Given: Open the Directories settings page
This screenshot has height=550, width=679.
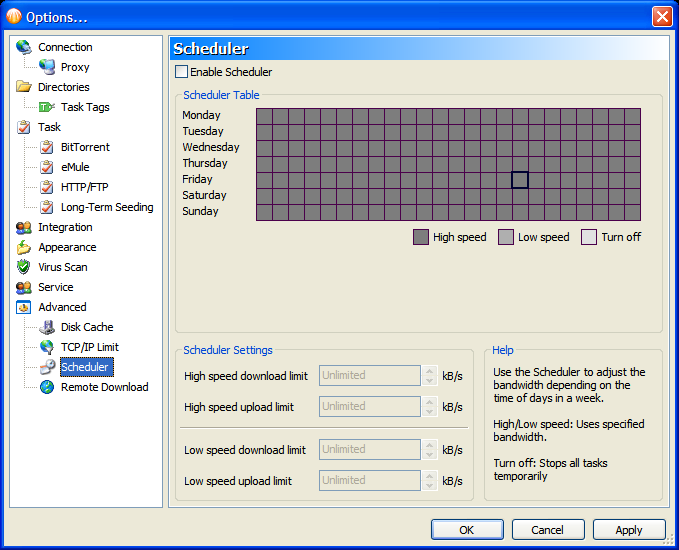Looking at the screenshot, I should coord(64,87).
